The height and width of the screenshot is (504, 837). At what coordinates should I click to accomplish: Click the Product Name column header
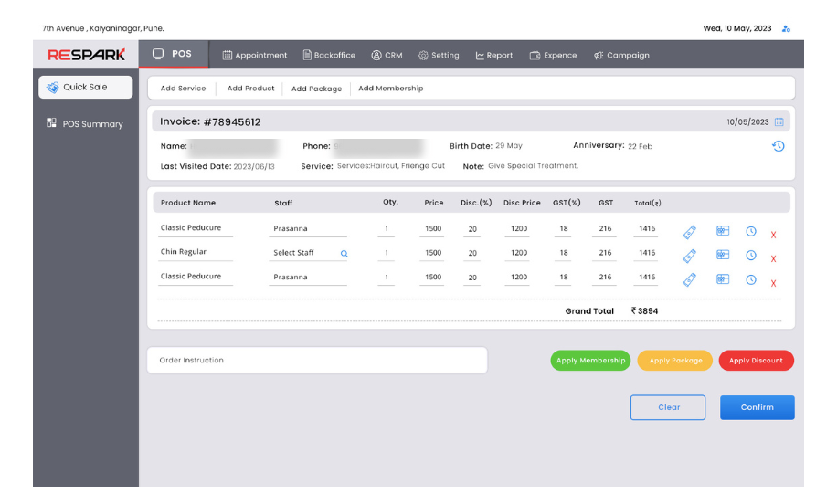pos(188,204)
